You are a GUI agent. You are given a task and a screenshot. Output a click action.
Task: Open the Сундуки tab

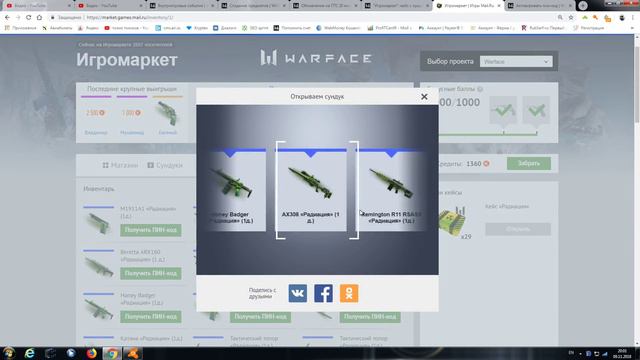[165, 165]
